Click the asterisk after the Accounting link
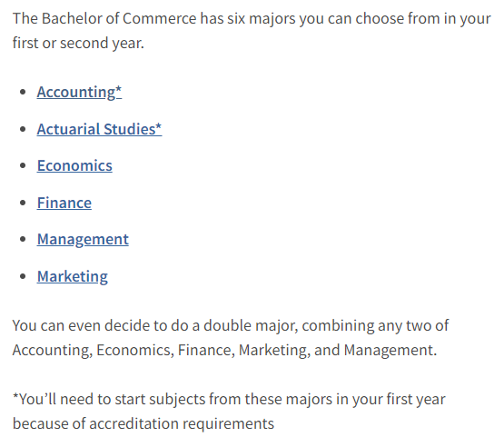 (x=119, y=89)
